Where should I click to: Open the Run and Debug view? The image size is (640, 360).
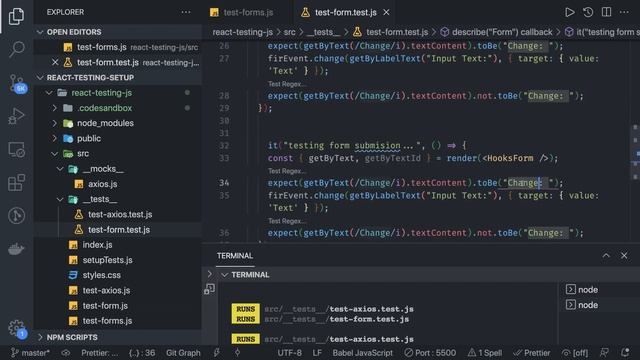coord(16,116)
